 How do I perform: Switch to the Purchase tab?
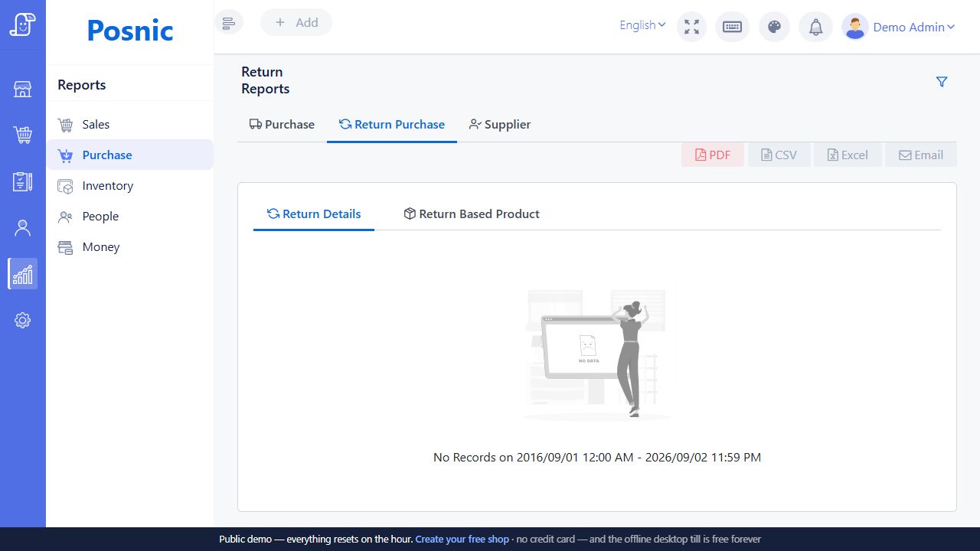(x=282, y=124)
